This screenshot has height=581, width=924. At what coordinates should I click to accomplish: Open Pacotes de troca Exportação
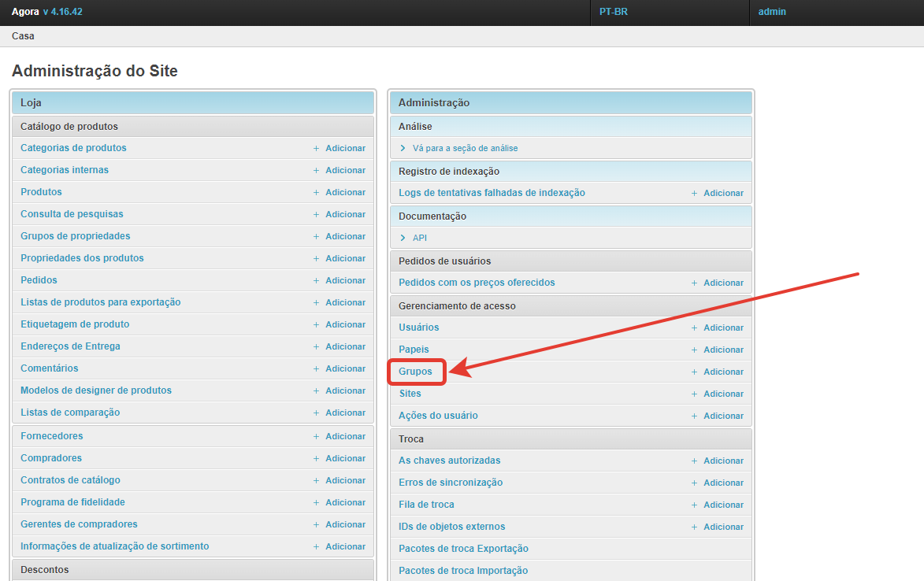463,549
